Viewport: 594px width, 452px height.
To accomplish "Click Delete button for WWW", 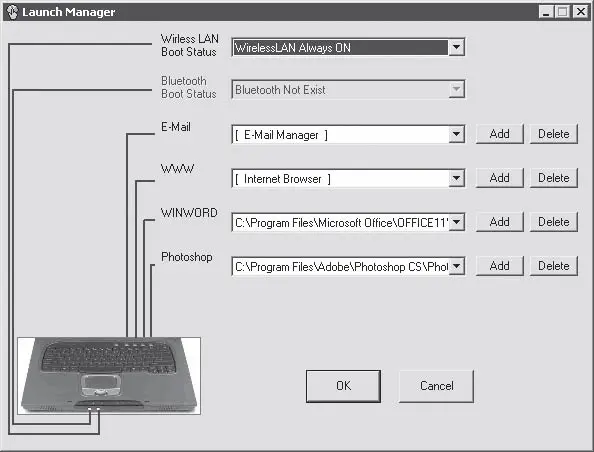I will point(553,178).
